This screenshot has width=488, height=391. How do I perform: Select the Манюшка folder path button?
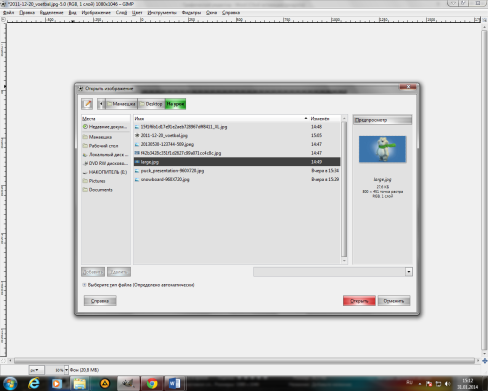click(121, 104)
